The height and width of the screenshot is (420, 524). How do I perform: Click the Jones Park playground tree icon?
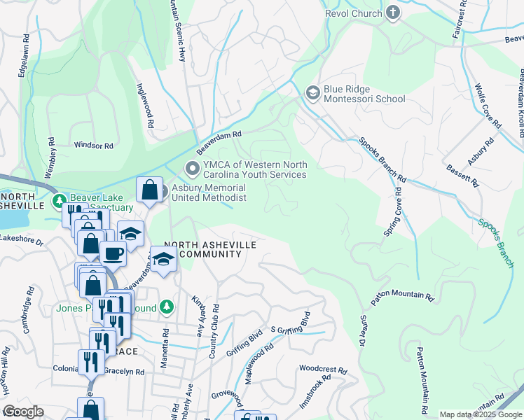click(166, 307)
